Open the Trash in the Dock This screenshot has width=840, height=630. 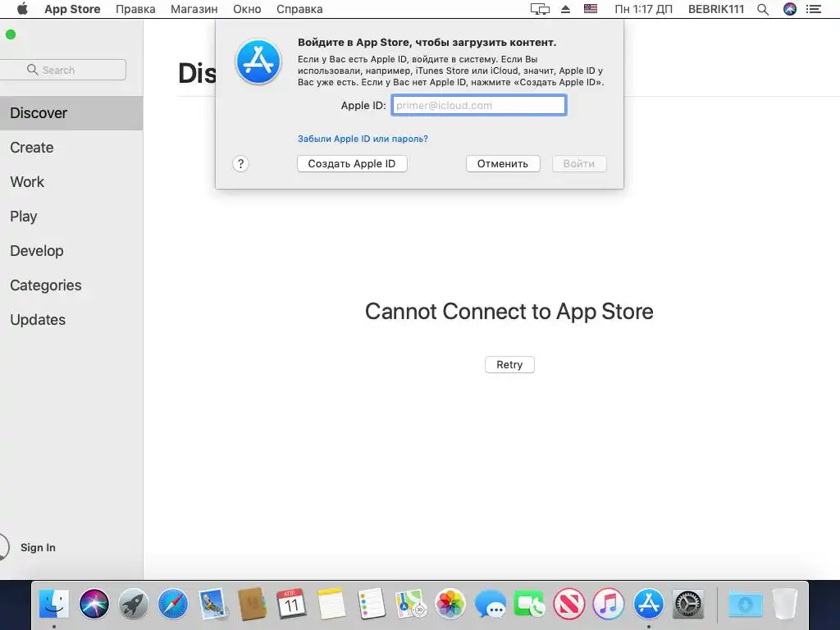point(785,604)
